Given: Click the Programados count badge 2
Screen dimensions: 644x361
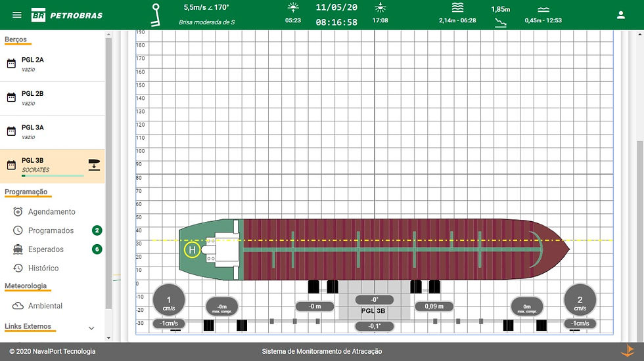Looking at the screenshot, I should pyautogui.click(x=97, y=230).
